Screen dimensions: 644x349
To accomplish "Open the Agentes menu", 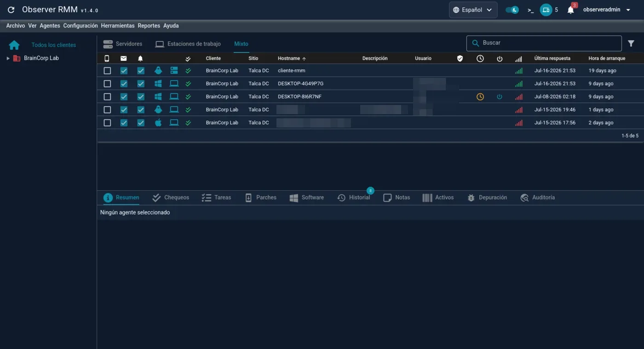I will pos(50,26).
